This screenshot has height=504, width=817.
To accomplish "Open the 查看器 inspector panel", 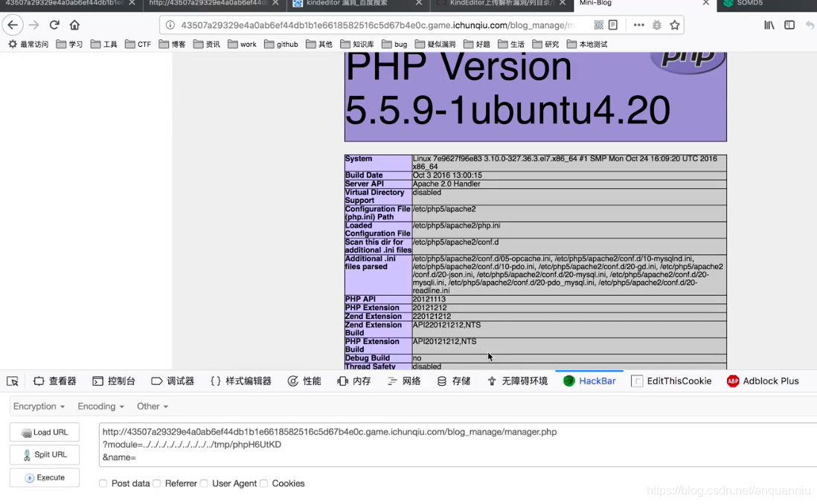I will click(55, 381).
